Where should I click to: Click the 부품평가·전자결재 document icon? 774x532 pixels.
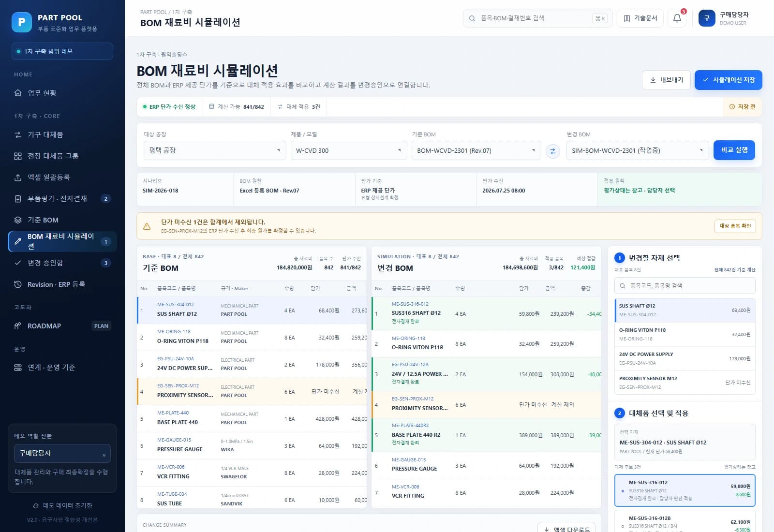point(18,199)
